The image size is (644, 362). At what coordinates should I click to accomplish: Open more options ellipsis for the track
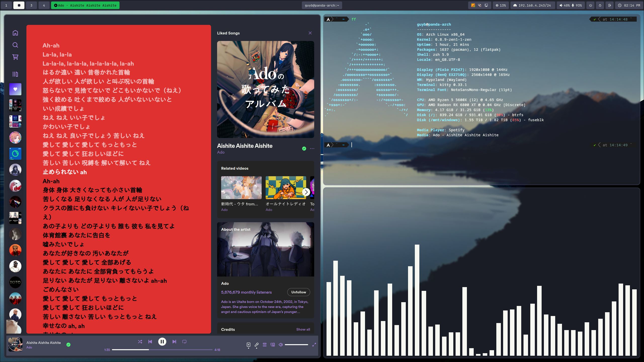tap(312, 149)
